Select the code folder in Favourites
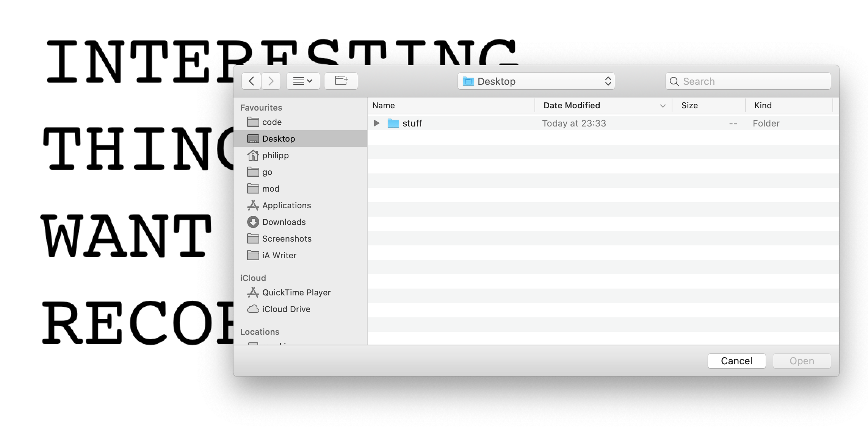 click(272, 122)
